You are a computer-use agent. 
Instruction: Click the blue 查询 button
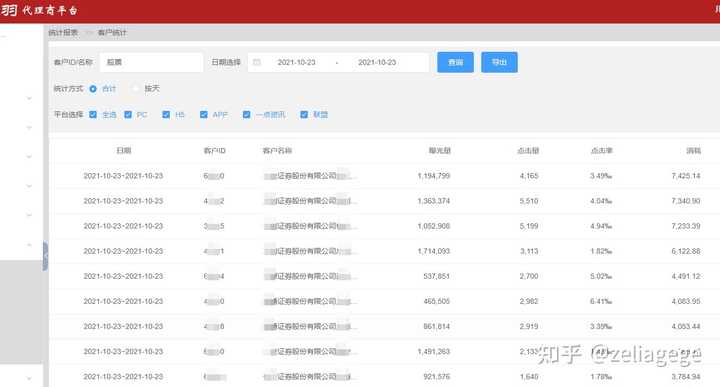456,62
